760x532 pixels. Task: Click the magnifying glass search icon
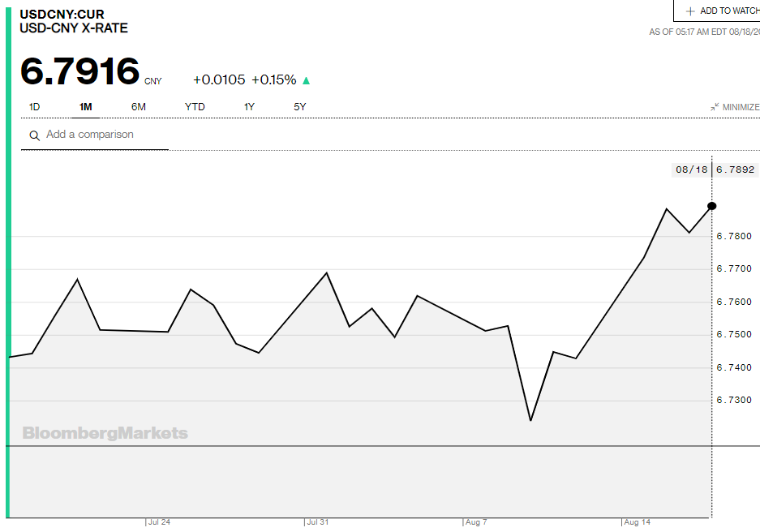click(34, 135)
